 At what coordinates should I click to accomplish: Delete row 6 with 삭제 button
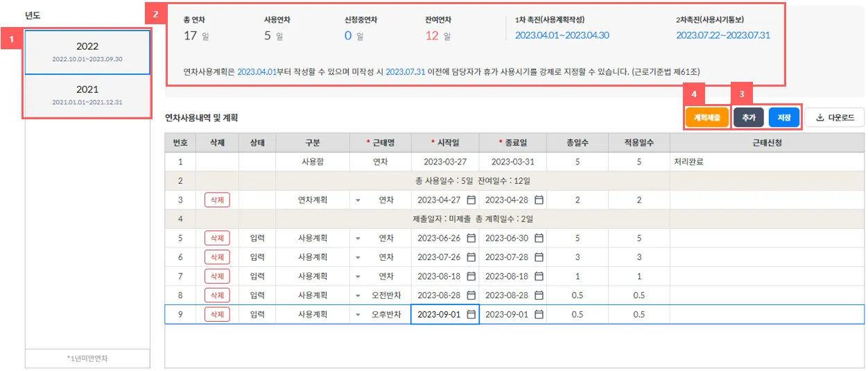pyautogui.click(x=217, y=257)
